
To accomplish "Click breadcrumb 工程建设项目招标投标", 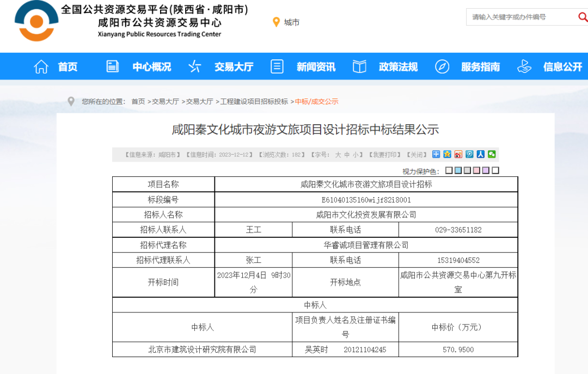I will [254, 101].
